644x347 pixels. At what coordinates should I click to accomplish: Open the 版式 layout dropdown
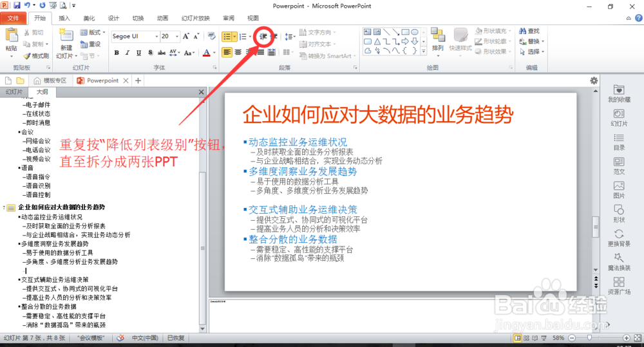[x=93, y=32]
